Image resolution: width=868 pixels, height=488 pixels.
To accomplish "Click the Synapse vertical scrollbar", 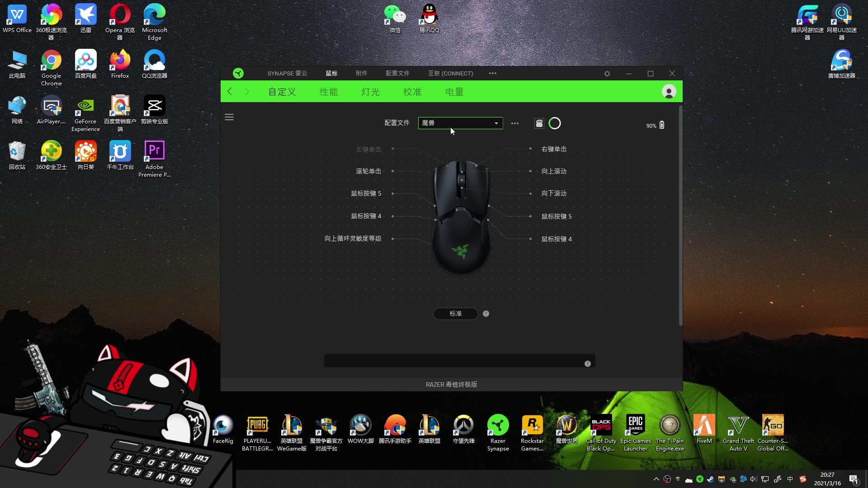I will point(680,215).
